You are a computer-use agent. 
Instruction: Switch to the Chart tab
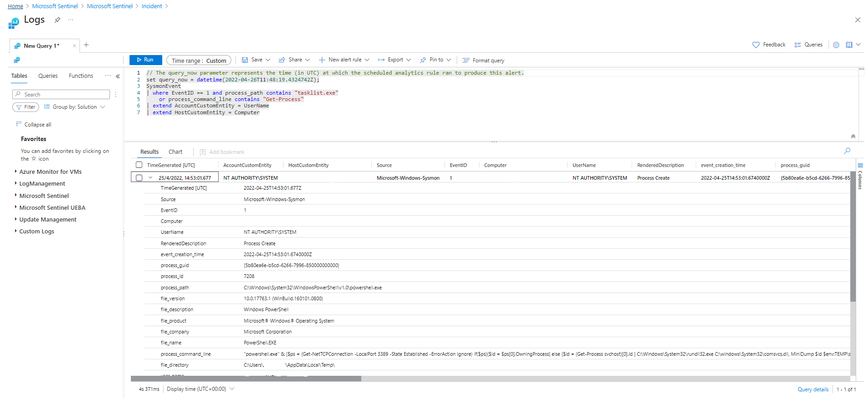(175, 152)
